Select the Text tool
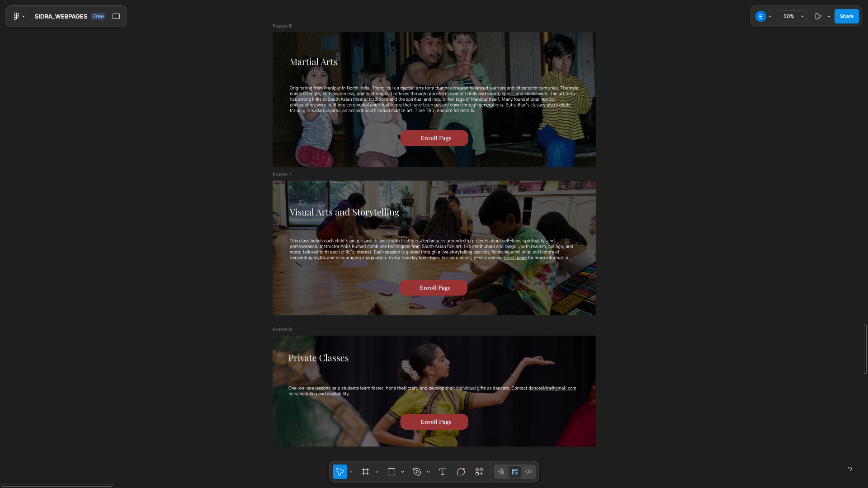868x488 pixels. click(x=443, y=472)
